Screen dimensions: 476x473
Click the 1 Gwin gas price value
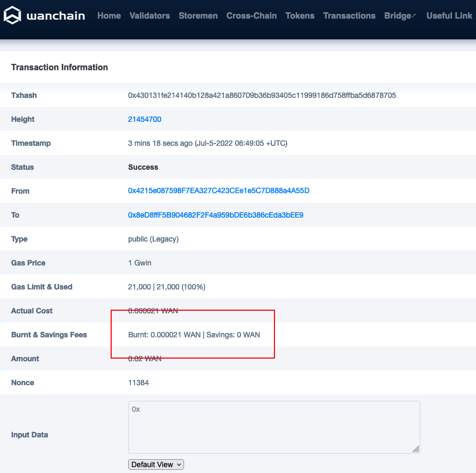[x=140, y=263]
